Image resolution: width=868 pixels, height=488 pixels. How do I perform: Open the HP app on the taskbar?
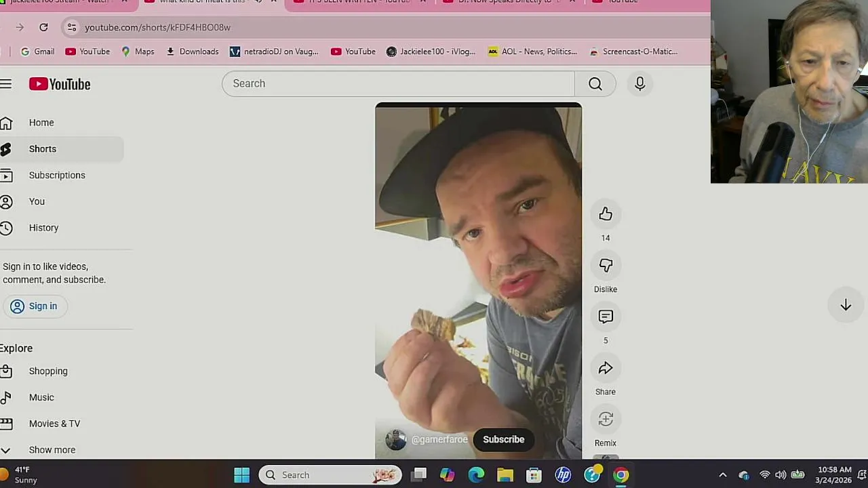point(564,475)
